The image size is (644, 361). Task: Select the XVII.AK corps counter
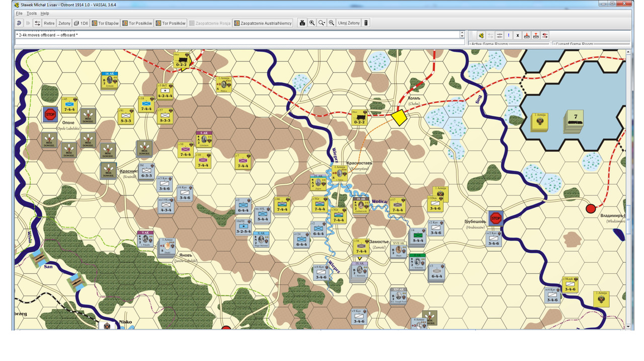coord(398,250)
